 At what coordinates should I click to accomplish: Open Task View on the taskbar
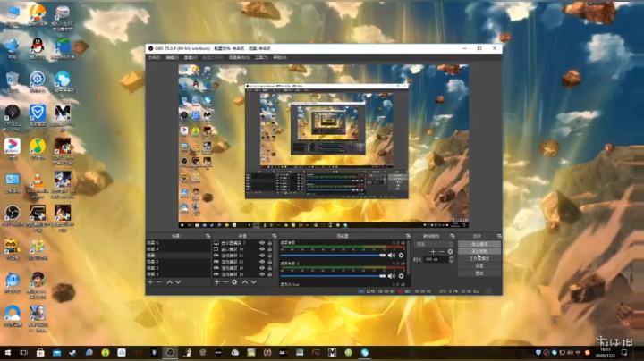coord(24,352)
